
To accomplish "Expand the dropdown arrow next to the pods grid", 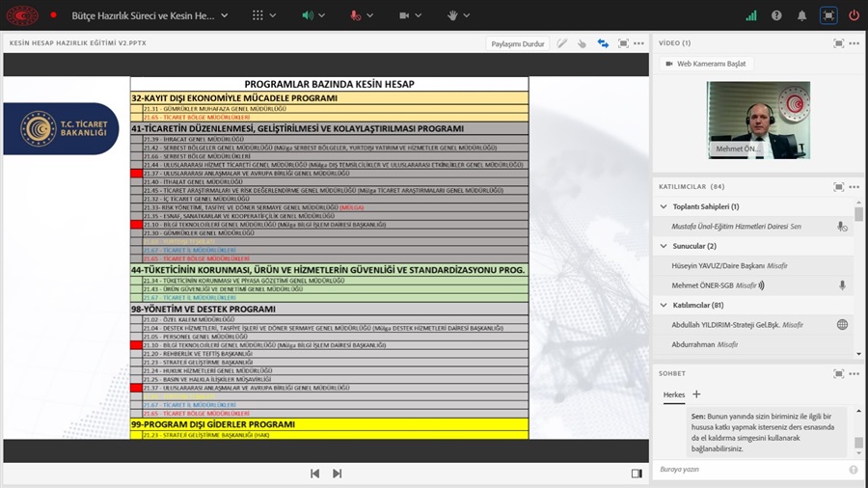I will coord(272,15).
